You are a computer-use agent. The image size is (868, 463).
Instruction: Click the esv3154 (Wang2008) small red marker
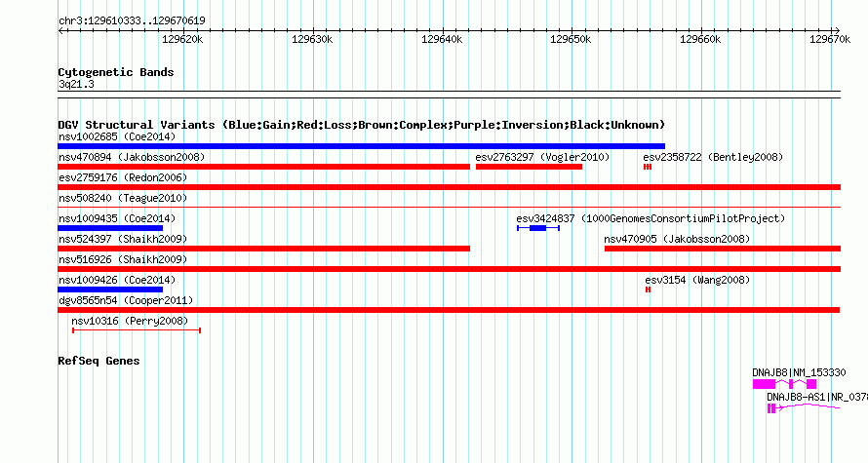648,289
